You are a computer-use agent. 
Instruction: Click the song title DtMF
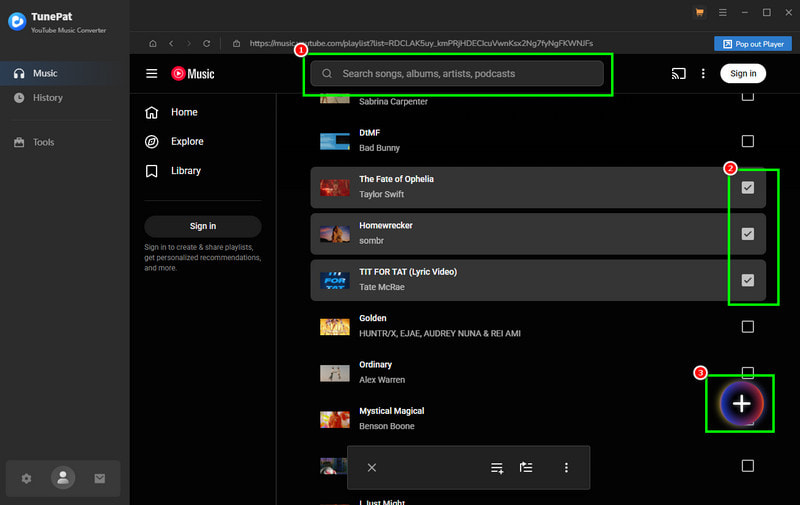point(369,133)
